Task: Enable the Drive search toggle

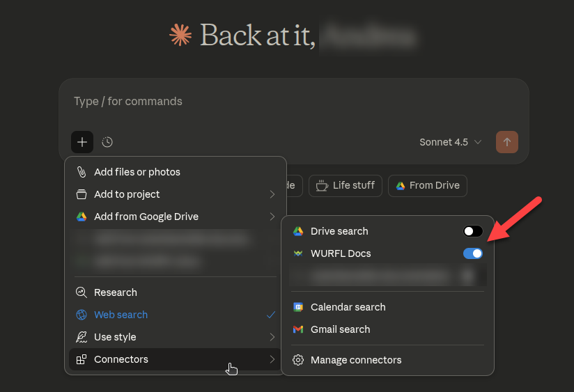Action: click(x=472, y=231)
